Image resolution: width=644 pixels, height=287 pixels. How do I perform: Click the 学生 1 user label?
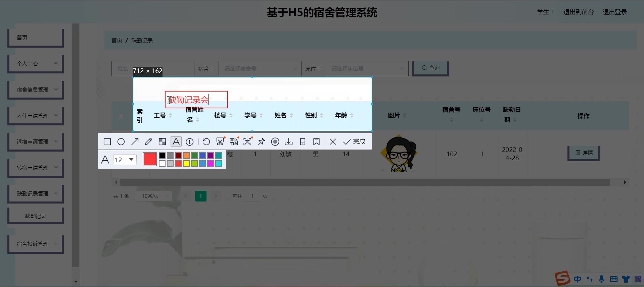[x=545, y=12]
